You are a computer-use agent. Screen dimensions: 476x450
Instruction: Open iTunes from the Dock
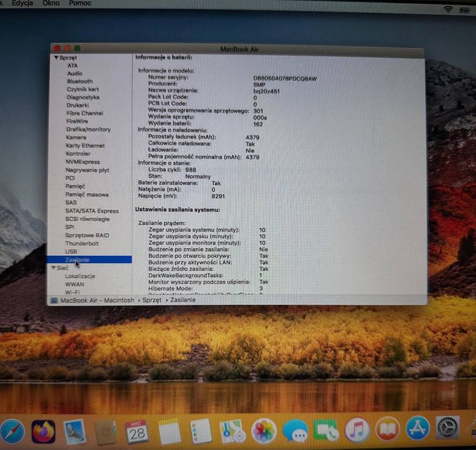357,430
